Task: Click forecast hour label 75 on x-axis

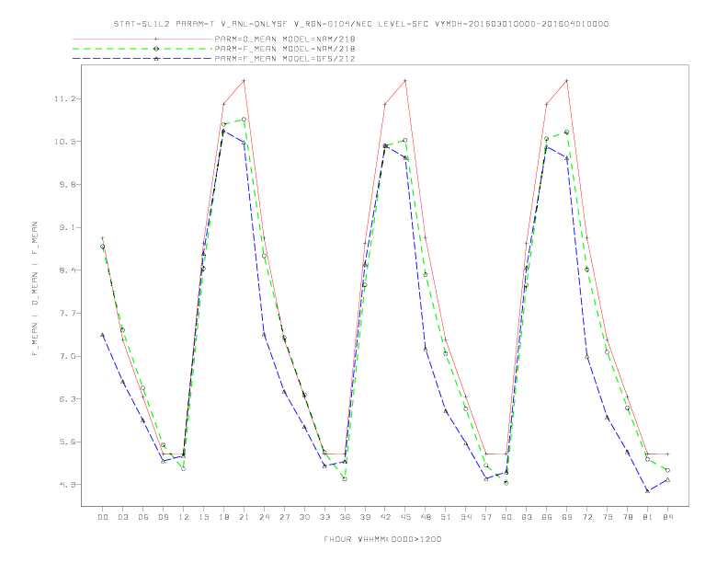Action: 608,517
